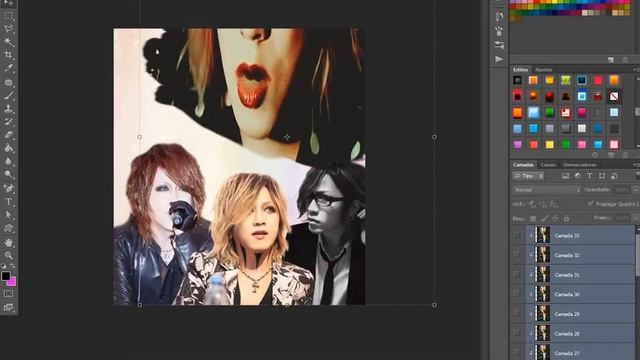This screenshot has width=640, height=360.
Task: Toggle lock all button in Layers panel
Action: pyautogui.click(x=566, y=219)
